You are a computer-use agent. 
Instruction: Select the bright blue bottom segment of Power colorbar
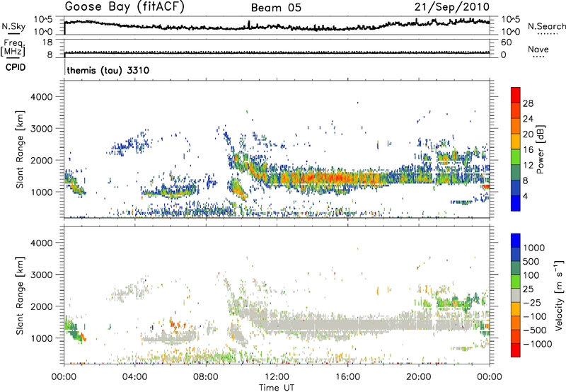pos(516,203)
